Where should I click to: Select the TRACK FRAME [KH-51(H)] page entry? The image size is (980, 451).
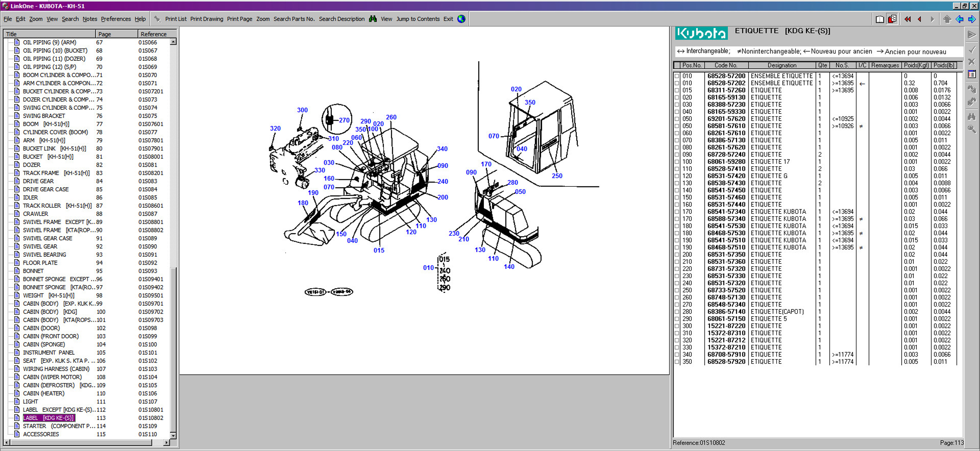[x=56, y=173]
